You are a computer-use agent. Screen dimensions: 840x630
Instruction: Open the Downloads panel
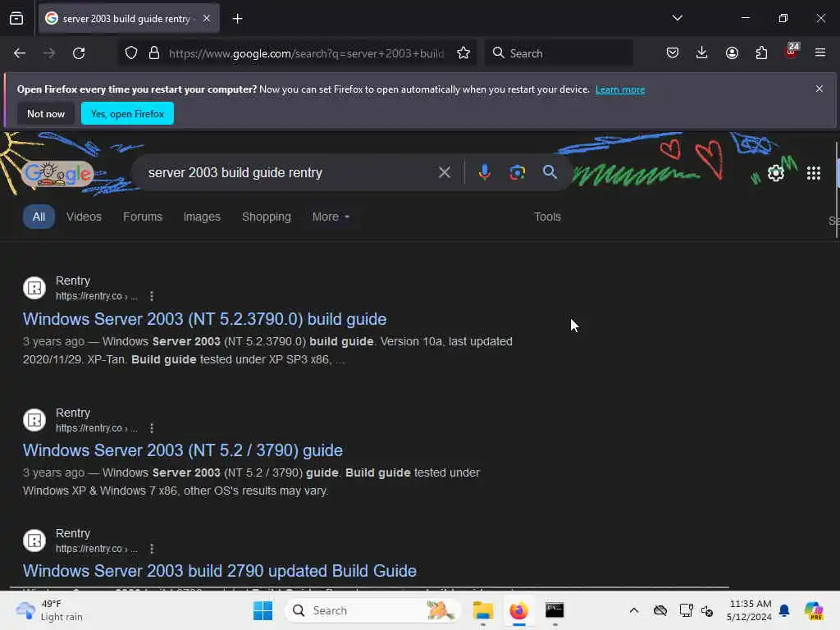702,53
